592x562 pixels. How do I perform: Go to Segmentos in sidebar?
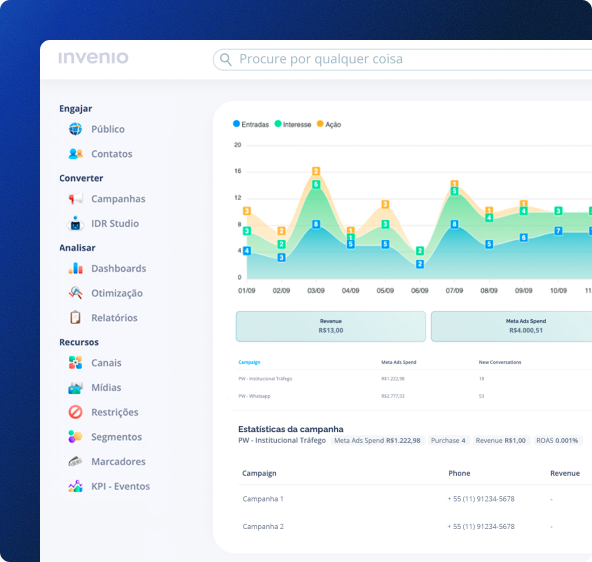click(x=117, y=437)
